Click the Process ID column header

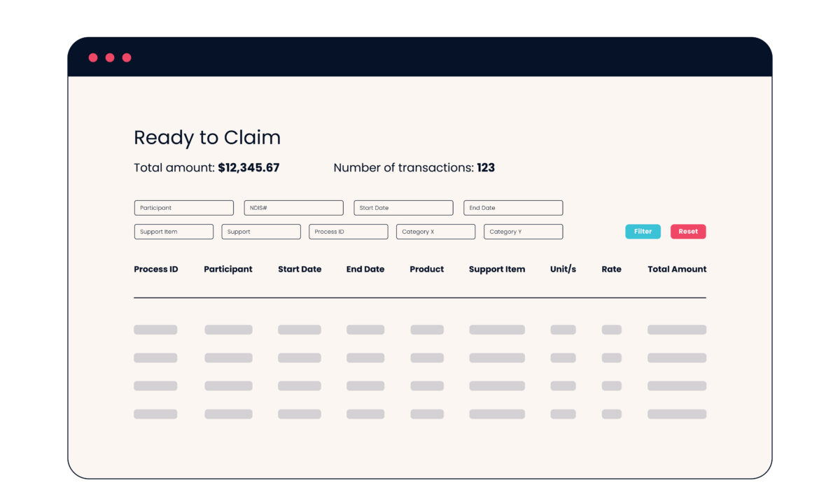(156, 269)
